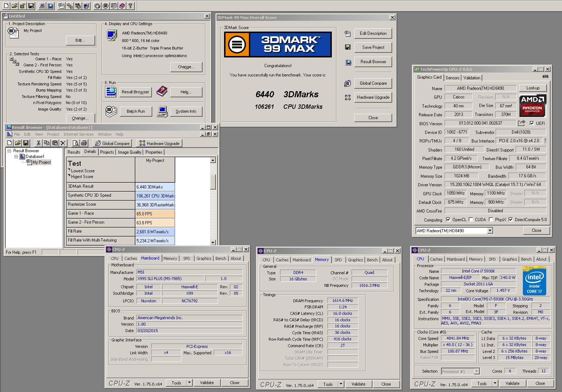Viewport: 562px width, 392px height.
Task: Click the Paste clipboard icon in Result Browser
Action: pyautogui.click(x=55, y=143)
